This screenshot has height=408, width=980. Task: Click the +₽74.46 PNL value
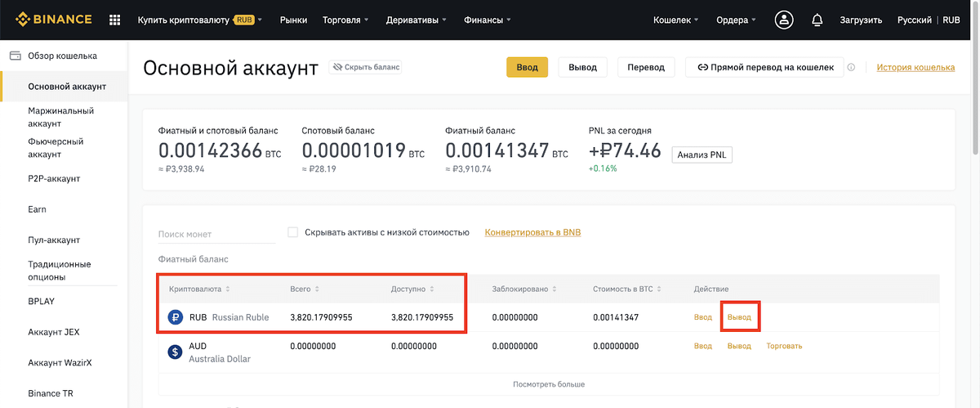pos(625,150)
